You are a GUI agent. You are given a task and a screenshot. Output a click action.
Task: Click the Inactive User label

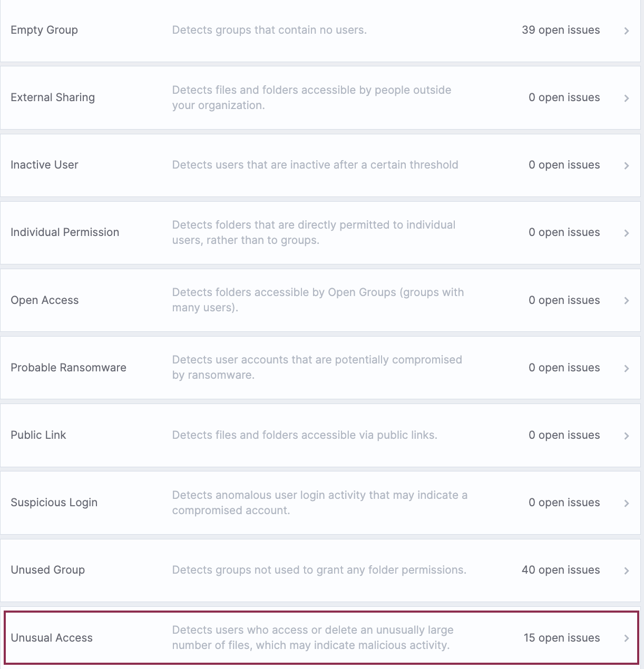click(x=44, y=165)
